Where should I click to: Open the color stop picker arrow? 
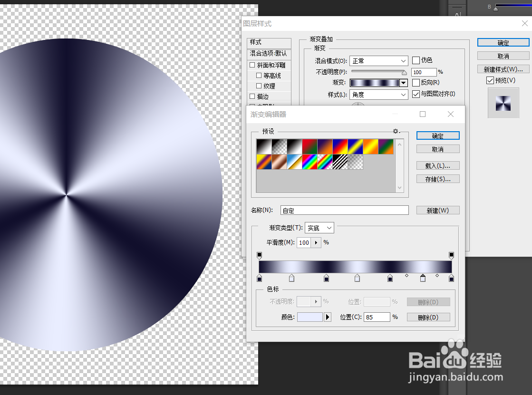click(x=328, y=317)
